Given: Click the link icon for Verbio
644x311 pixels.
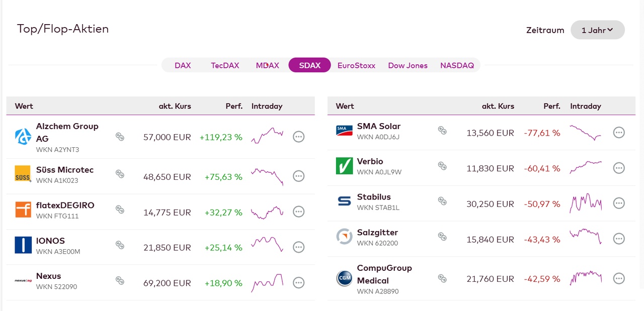Looking at the screenshot, I should [442, 166].
